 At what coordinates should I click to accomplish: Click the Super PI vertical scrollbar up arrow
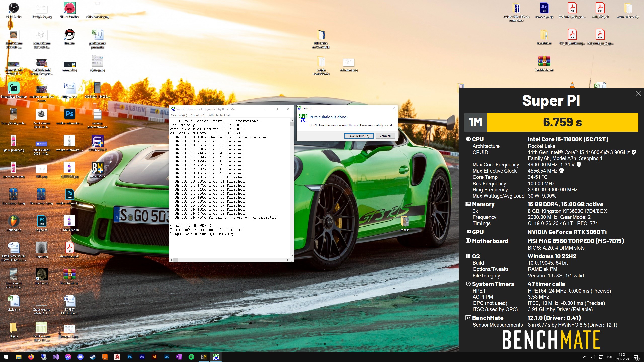(292, 120)
